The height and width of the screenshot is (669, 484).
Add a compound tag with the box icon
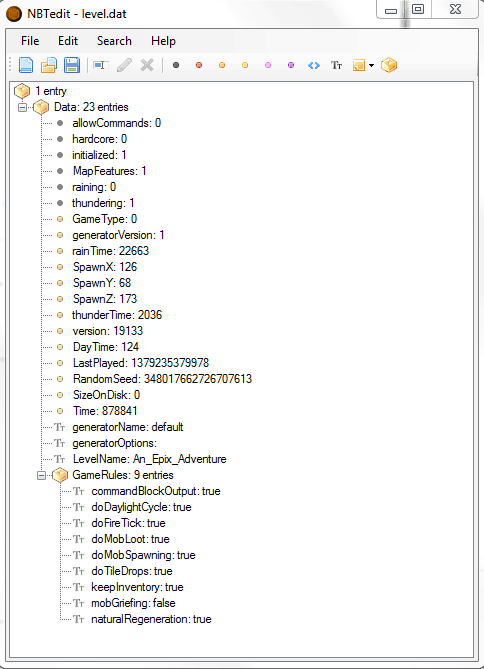[x=389, y=65]
